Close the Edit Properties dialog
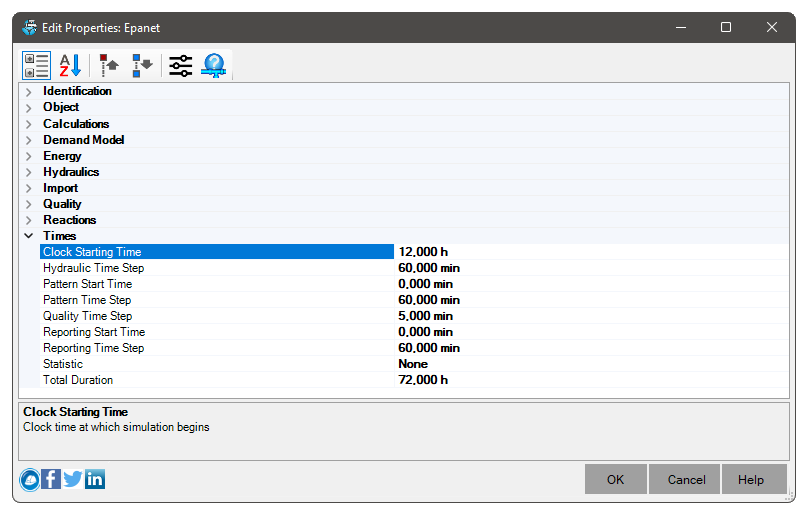Screen dimensions: 810x516 (x=772, y=27)
